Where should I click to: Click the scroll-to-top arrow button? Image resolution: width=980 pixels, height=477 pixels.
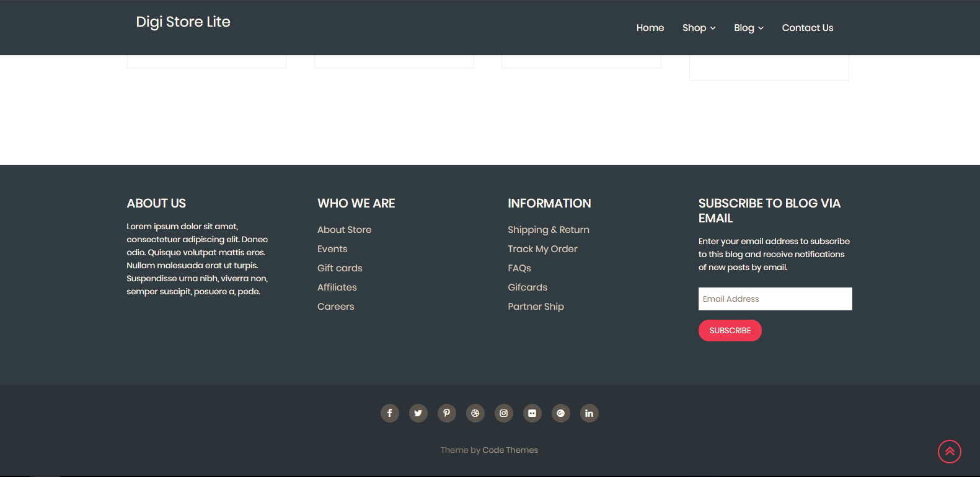[949, 452]
